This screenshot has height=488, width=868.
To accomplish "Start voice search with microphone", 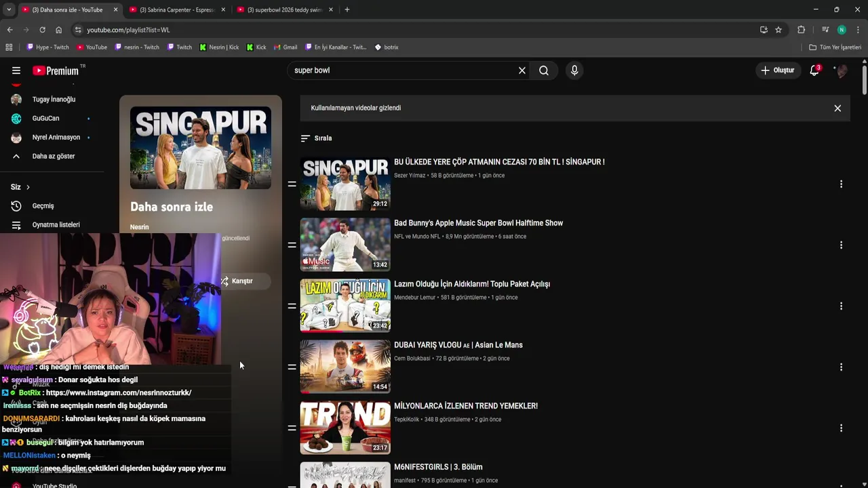I will click(x=574, y=70).
